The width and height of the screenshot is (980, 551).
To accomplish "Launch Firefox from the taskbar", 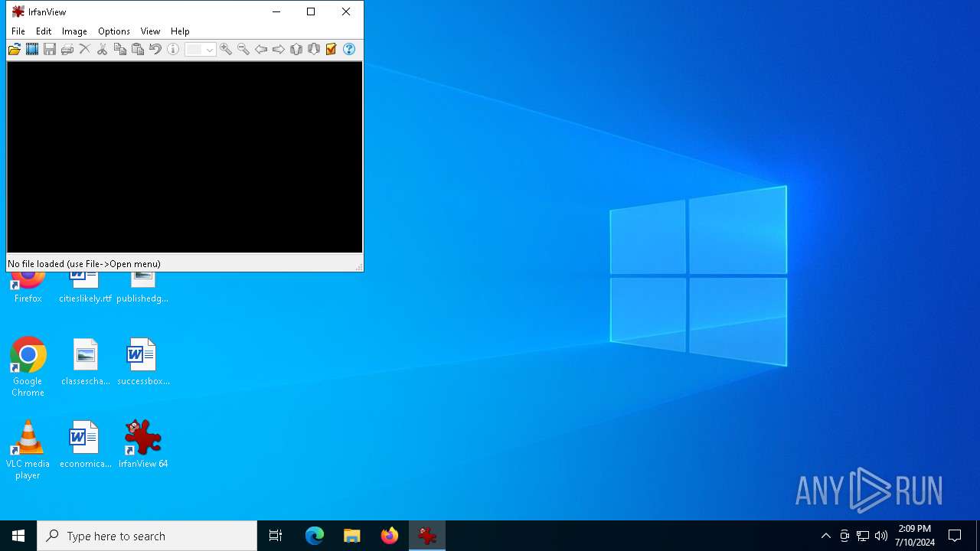I will point(390,536).
